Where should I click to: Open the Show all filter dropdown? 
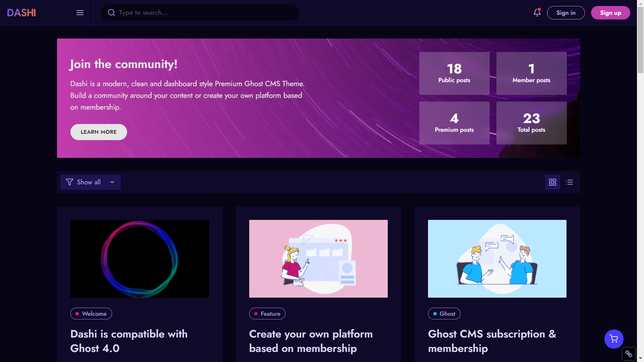tap(91, 182)
